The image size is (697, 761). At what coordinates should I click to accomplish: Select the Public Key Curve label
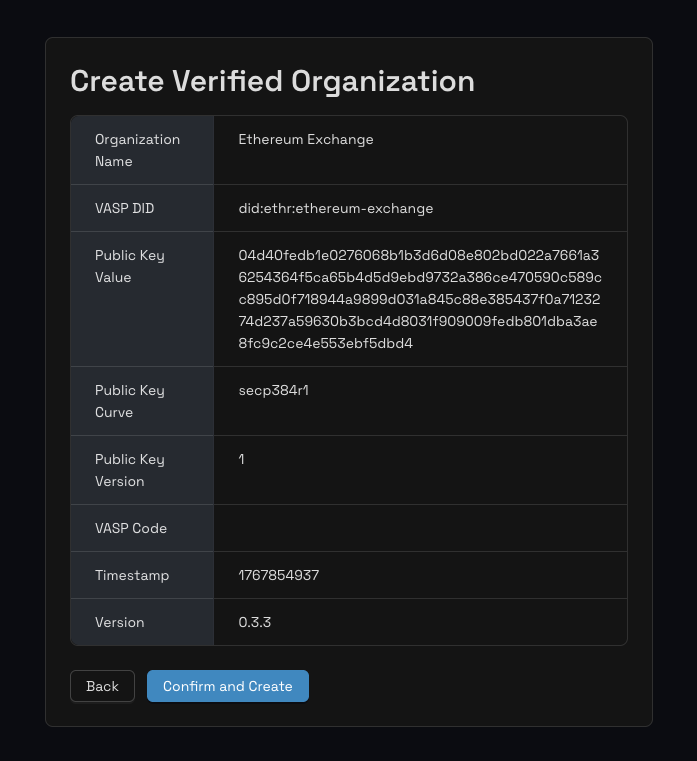click(x=129, y=401)
